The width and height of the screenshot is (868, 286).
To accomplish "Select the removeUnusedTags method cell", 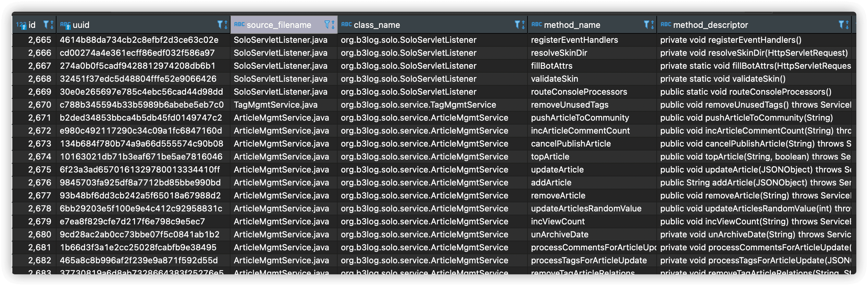I will tap(592, 105).
